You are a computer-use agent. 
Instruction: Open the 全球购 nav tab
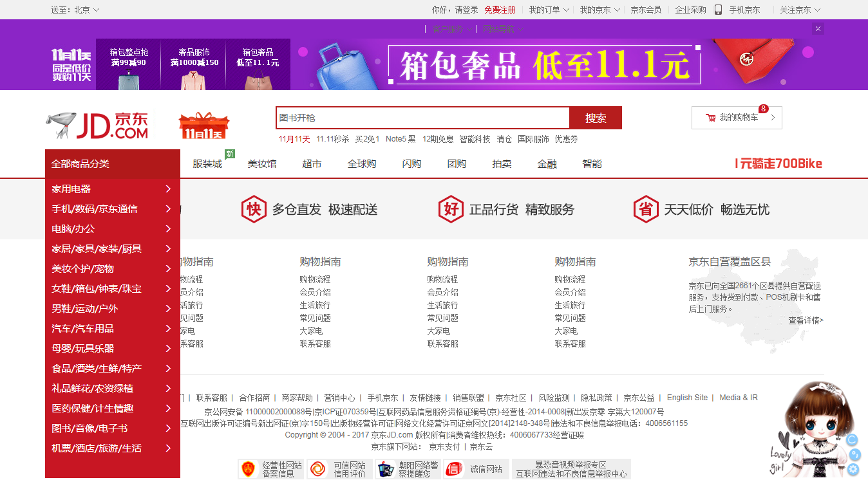[362, 164]
